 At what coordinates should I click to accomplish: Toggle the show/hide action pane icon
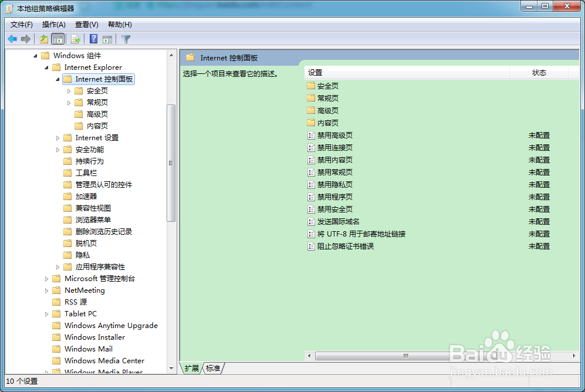coord(107,39)
